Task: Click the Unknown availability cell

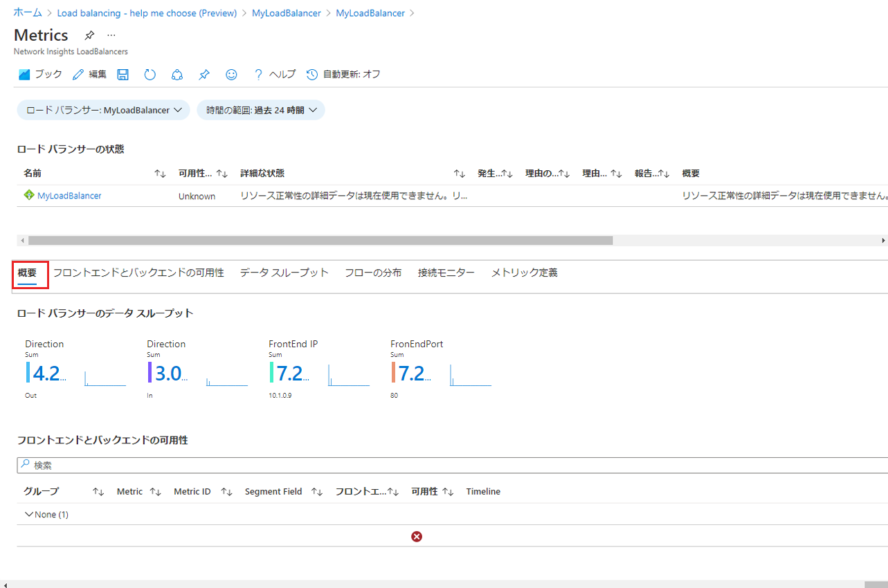Action: point(197,196)
